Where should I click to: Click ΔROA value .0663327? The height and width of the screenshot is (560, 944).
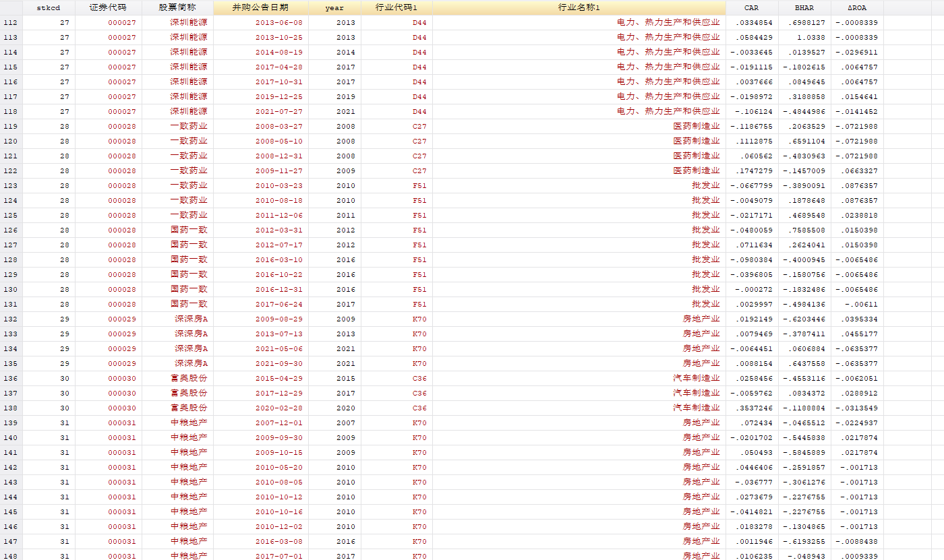tap(859, 170)
